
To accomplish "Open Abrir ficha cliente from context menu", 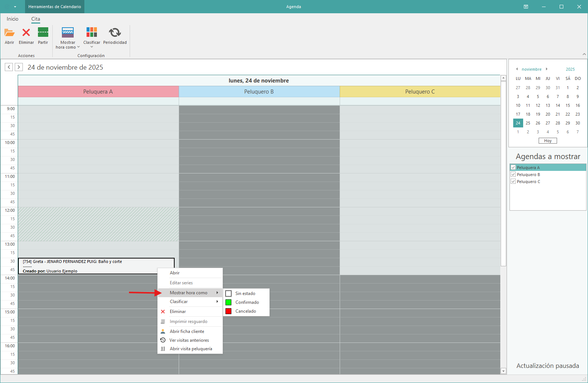I will click(187, 331).
